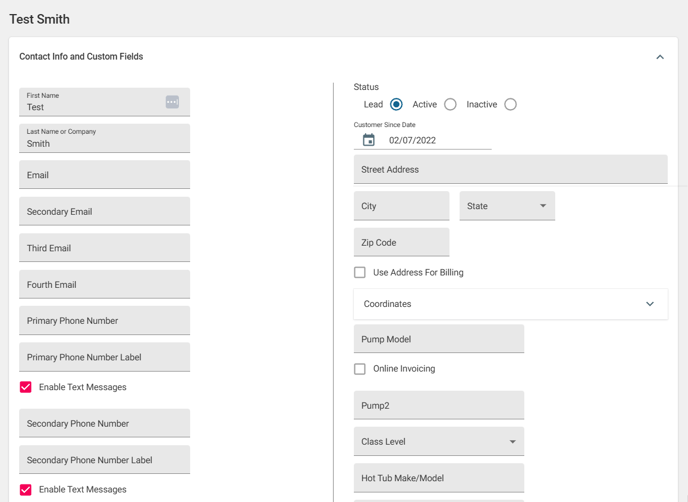Open the Customer Since Date calendar icon
This screenshot has width=688, height=502.
point(369,141)
